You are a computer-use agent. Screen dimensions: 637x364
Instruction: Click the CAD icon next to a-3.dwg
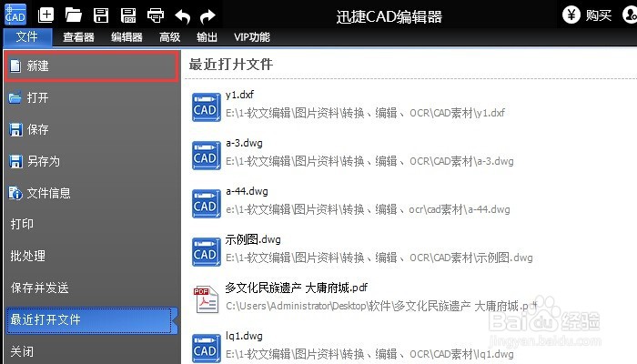point(206,156)
